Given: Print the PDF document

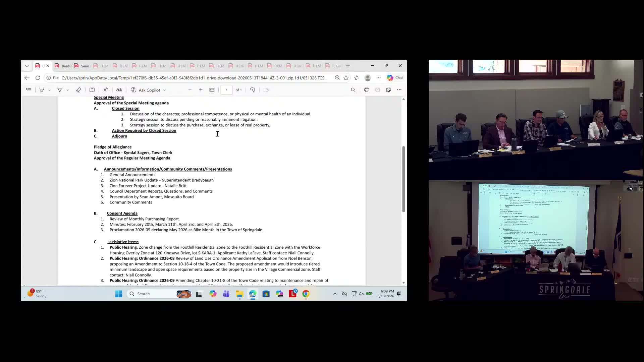Looking at the screenshot, I should point(367,90).
